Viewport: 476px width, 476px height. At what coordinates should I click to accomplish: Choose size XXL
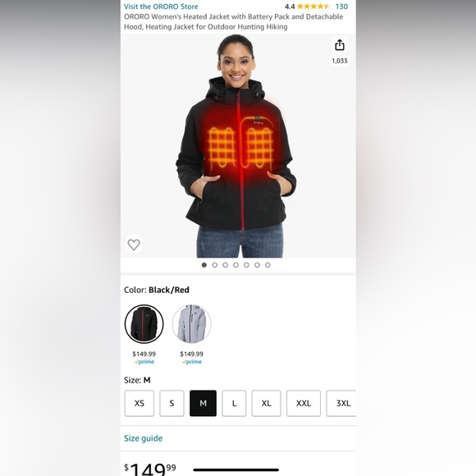click(x=304, y=403)
